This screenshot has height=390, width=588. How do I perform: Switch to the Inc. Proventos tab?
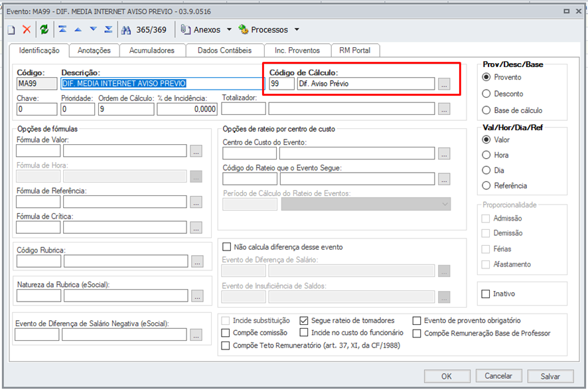pos(297,50)
